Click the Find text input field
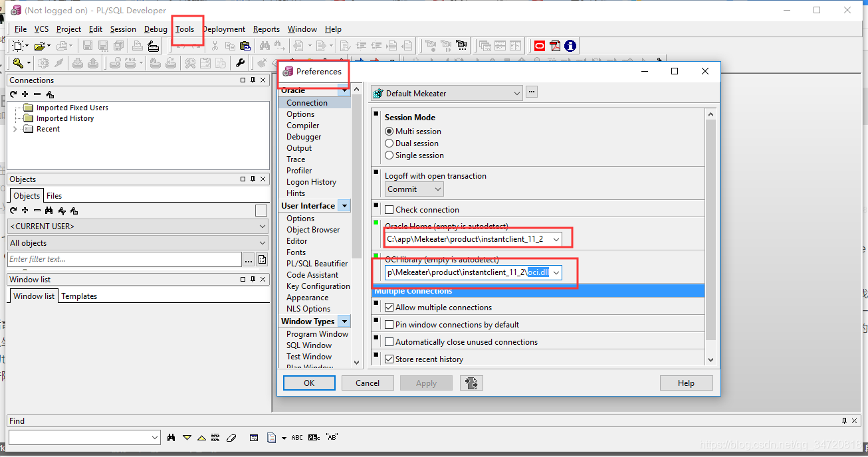Viewport: 868px width, 457px height. pyautogui.click(x=84, y=438)
